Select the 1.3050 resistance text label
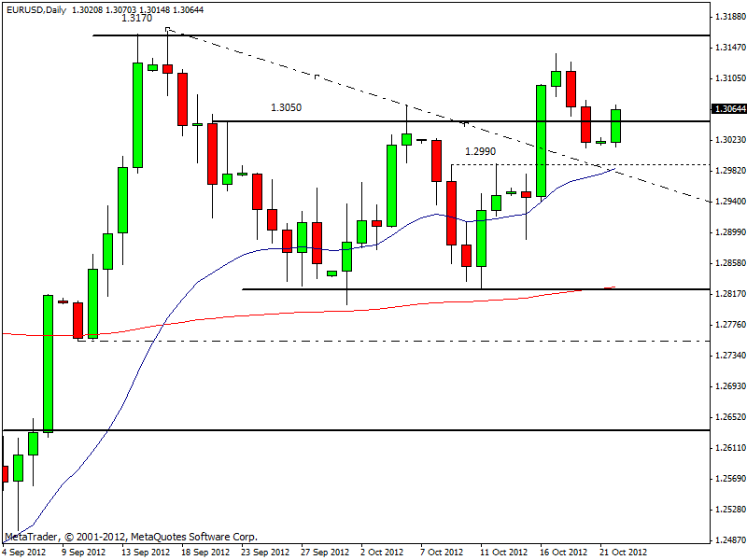Viewport: 747px width, 560px height. [286, 107]
